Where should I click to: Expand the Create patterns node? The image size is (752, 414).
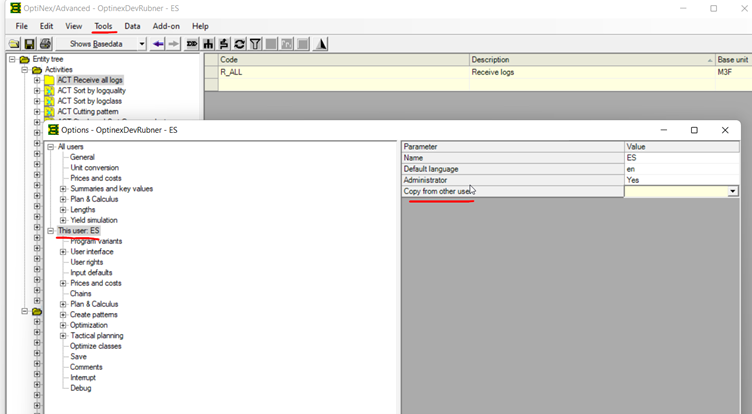tap(63, 315)
